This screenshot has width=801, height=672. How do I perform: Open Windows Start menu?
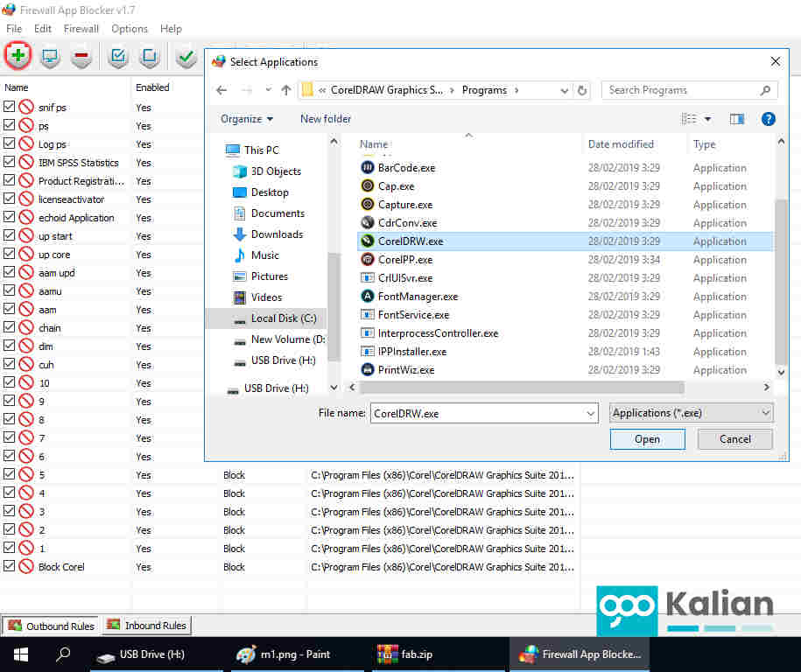point(20,654)
